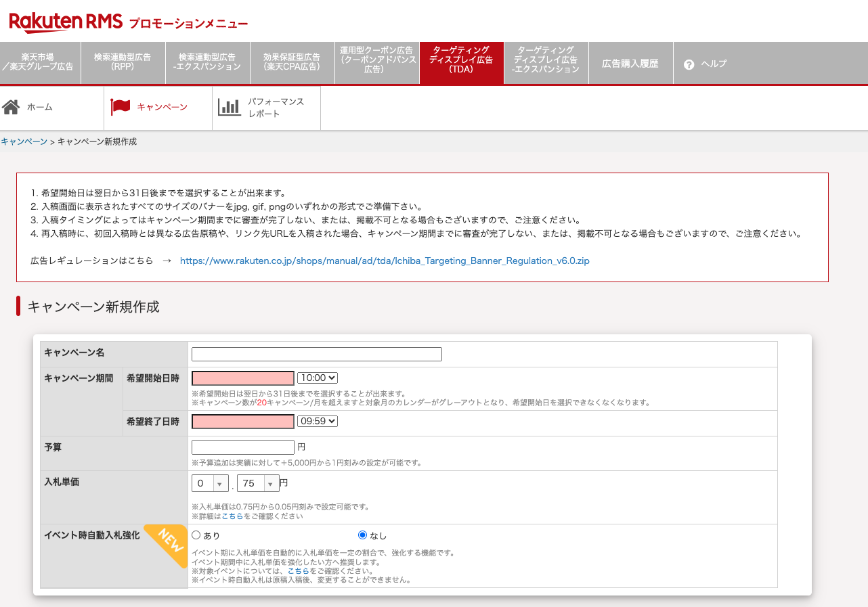Switch to the 検索連動型広告（RPP）tab
Image resolution: width=868 pixels, height=607 pixels.
(123, 62)
